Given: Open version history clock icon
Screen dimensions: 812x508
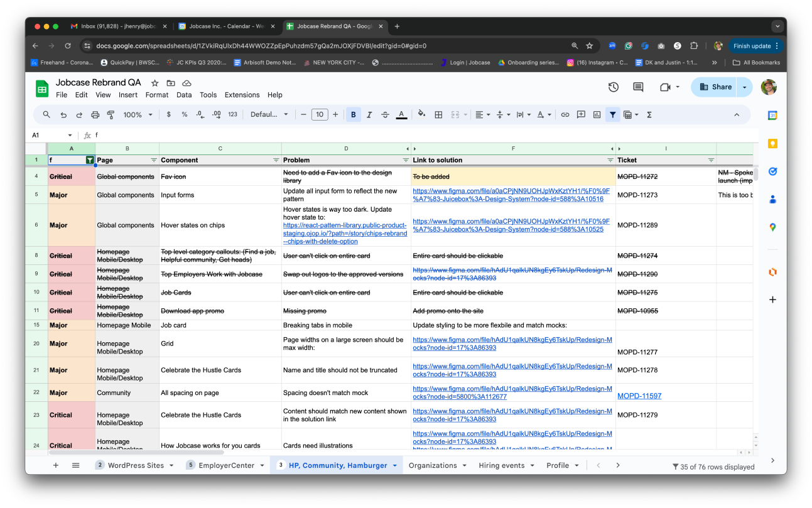Looking at the screenshot, I should point(614,87).
